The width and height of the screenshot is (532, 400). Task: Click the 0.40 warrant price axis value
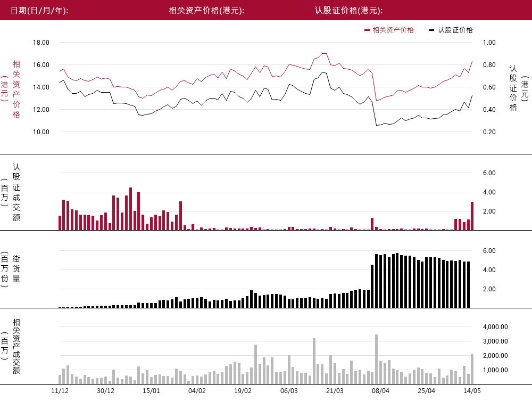click(x=489, y=110)
